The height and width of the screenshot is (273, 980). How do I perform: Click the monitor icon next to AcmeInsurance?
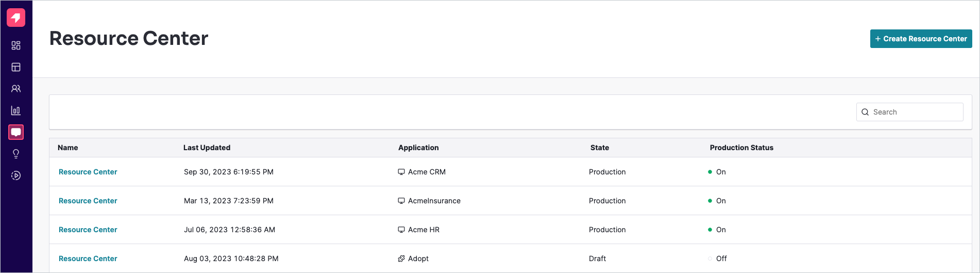pyautogui.click(x=401, y=201)
